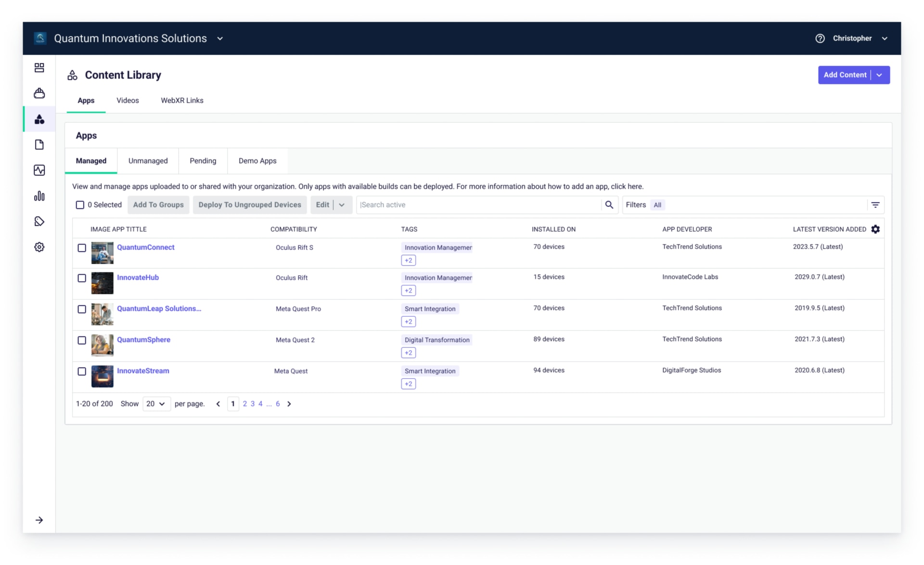Open the Edit dropdown menu

[x=342, y=205]
